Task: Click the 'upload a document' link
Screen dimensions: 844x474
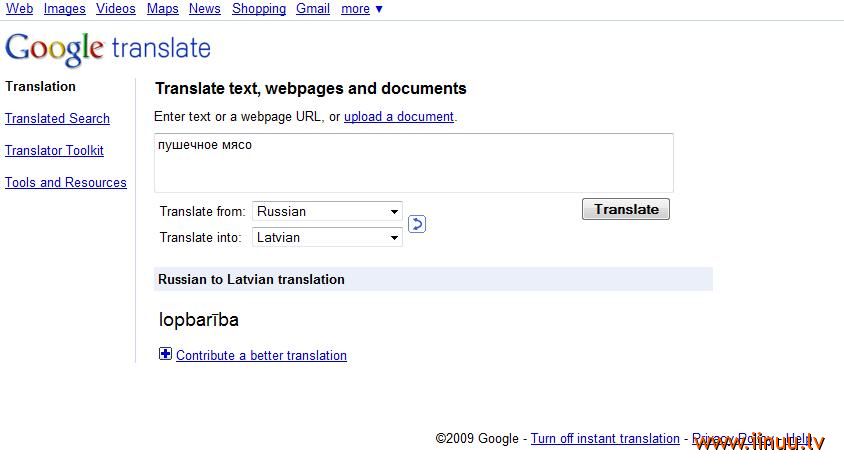Action: point(399,117)
